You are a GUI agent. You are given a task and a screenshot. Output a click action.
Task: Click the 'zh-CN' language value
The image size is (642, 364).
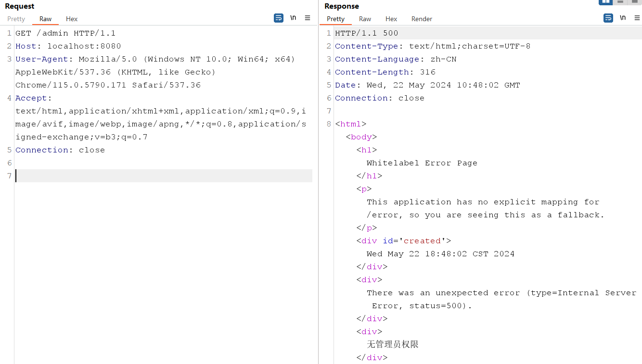[443, 59]
